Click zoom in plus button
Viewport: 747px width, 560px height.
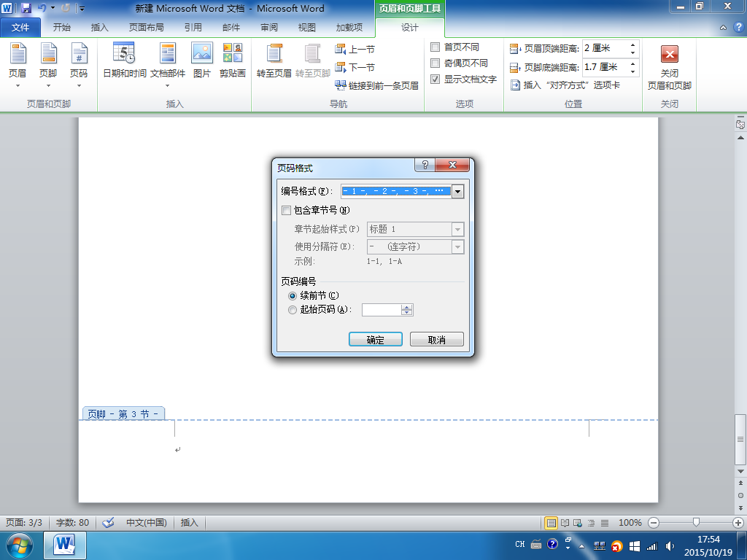738,523
